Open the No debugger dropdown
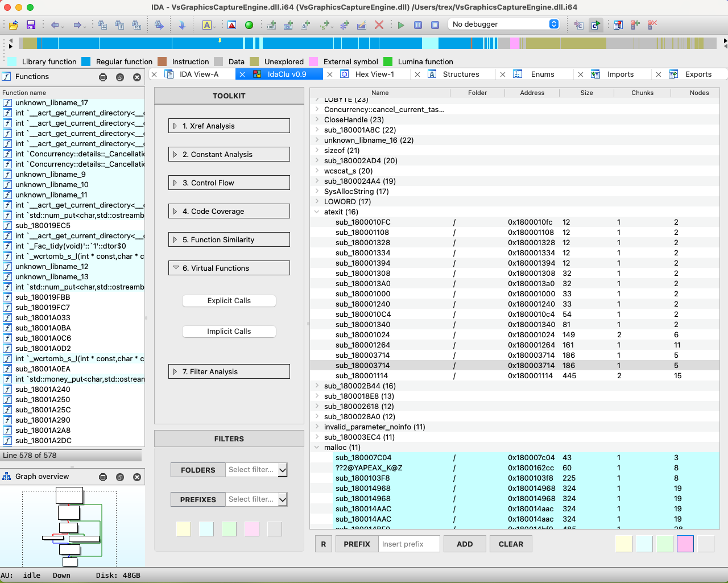728x583 pixels. [504, 24]
